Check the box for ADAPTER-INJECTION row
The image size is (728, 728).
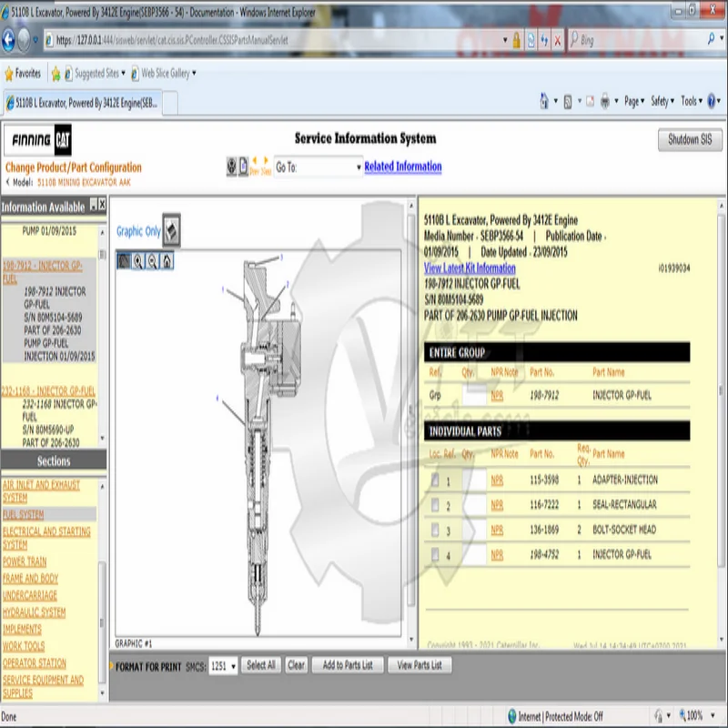435,480
